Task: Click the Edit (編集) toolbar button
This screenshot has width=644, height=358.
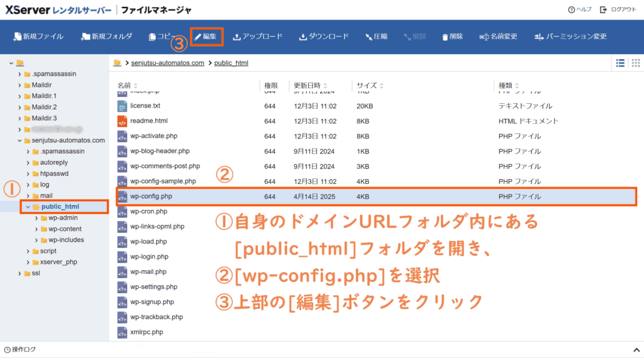Action: coord(206,36)
